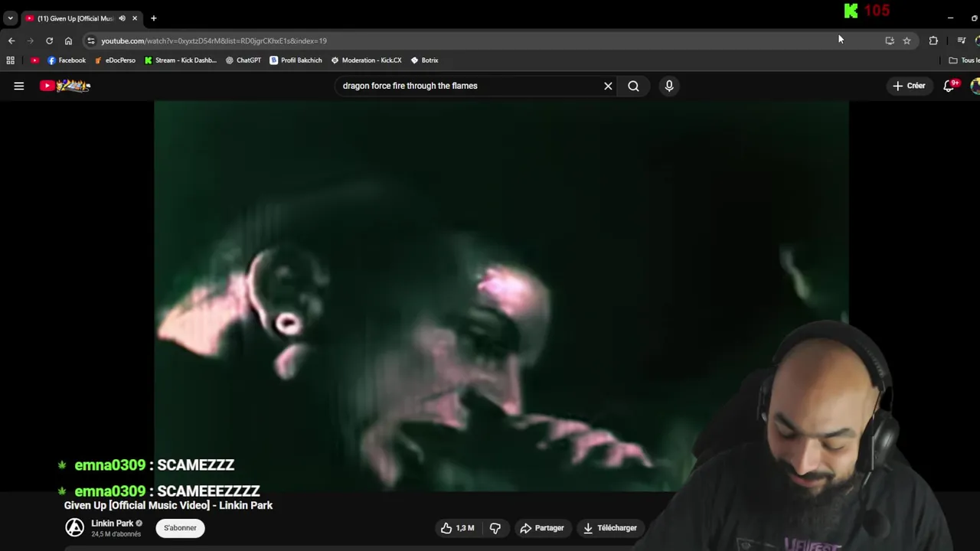Start voice search with microphone
Image resolution: width=980 pixels, height=551 pixels.
669,86
